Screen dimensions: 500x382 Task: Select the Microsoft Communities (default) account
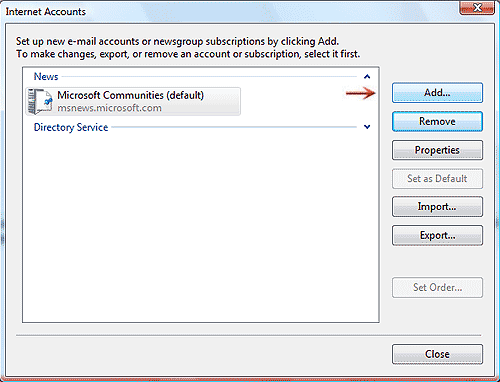tap(133, 101)
